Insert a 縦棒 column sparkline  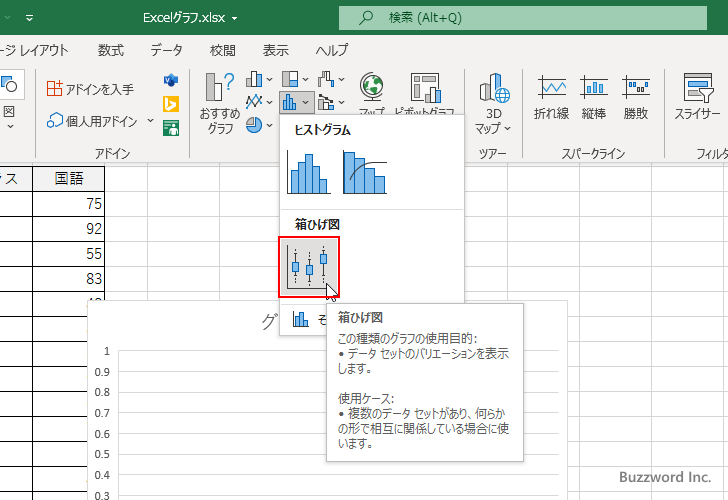click(x=594, y=98)
